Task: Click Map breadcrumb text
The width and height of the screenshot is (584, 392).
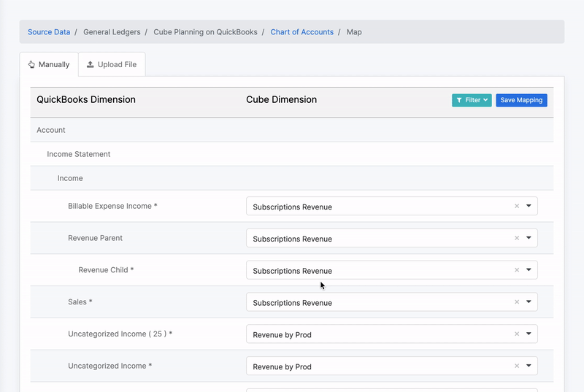Action: 354,32
